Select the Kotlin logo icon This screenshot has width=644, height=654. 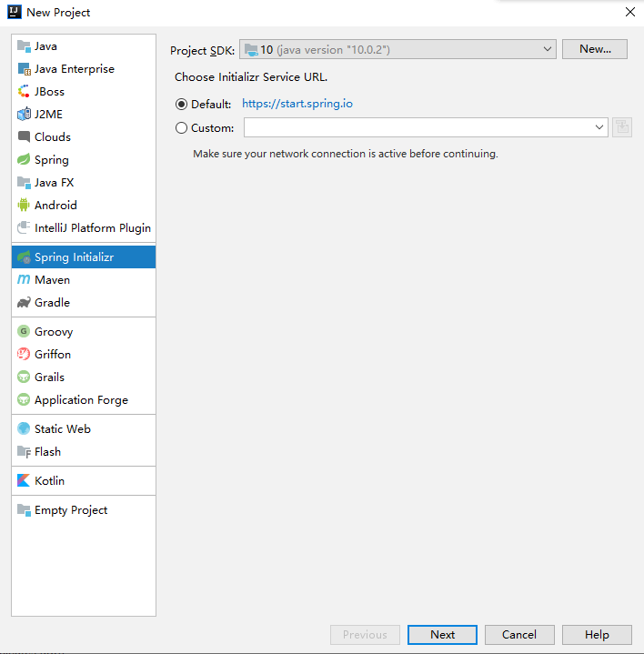coord(24,480)
